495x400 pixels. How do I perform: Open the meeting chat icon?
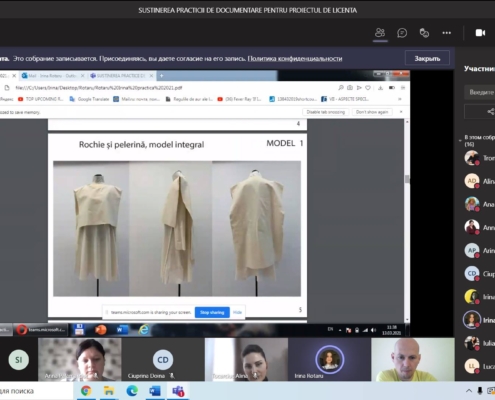coord(402,33)
